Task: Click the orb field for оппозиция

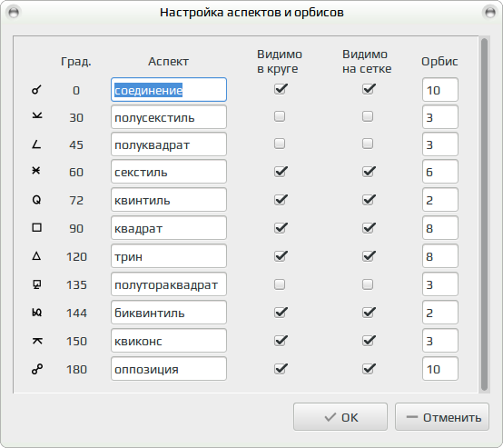Action: click(x=440, y=369)
